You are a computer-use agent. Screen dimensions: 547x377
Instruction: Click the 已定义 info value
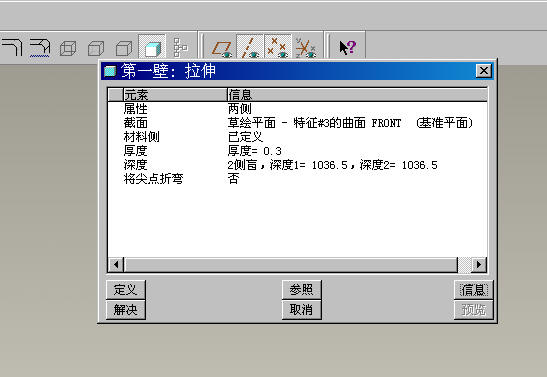tap(245, 137)
